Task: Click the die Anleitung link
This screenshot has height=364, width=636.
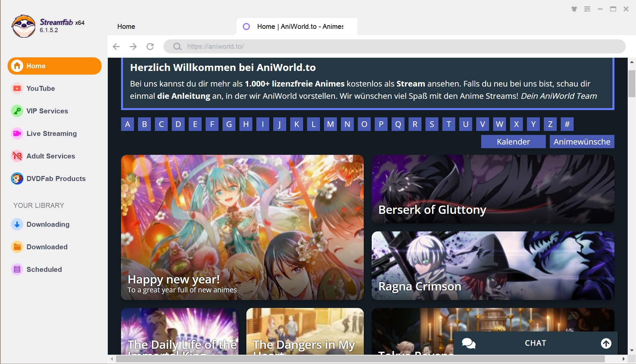Action: (x=184, y=96)
